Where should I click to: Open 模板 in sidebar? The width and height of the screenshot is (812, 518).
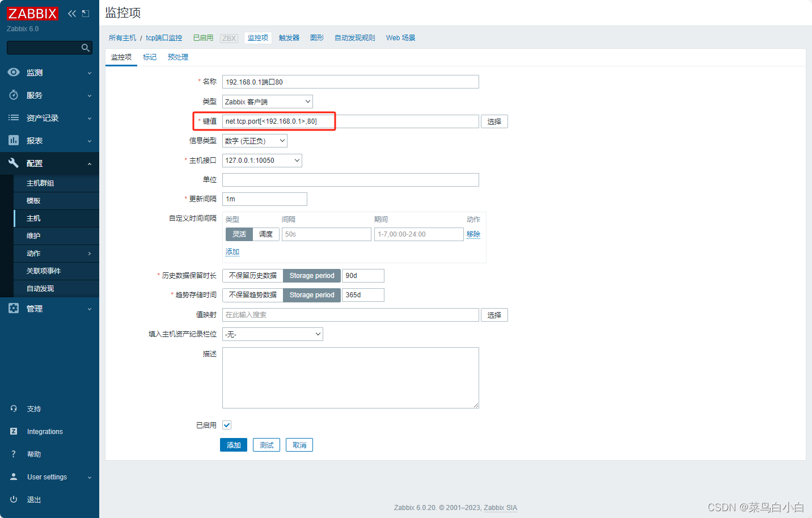(56, 201)
